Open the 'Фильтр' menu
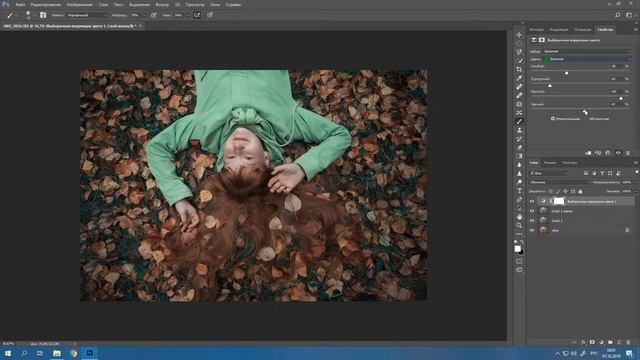This screenshot has width=640, height=360. [162, 4]
